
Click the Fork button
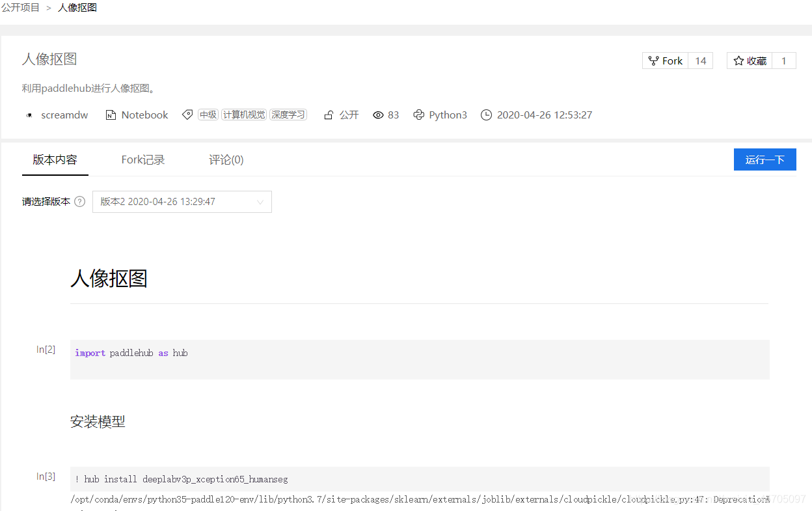point(665,61)
